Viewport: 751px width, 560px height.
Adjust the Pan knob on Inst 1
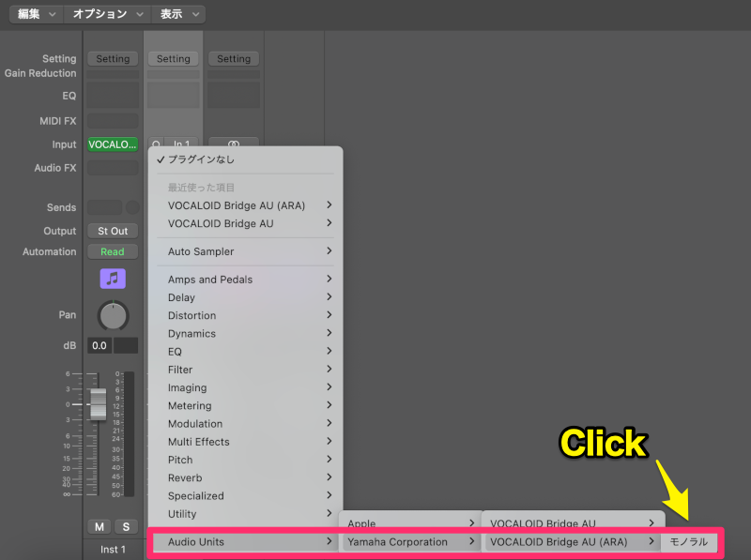point(113,316)
